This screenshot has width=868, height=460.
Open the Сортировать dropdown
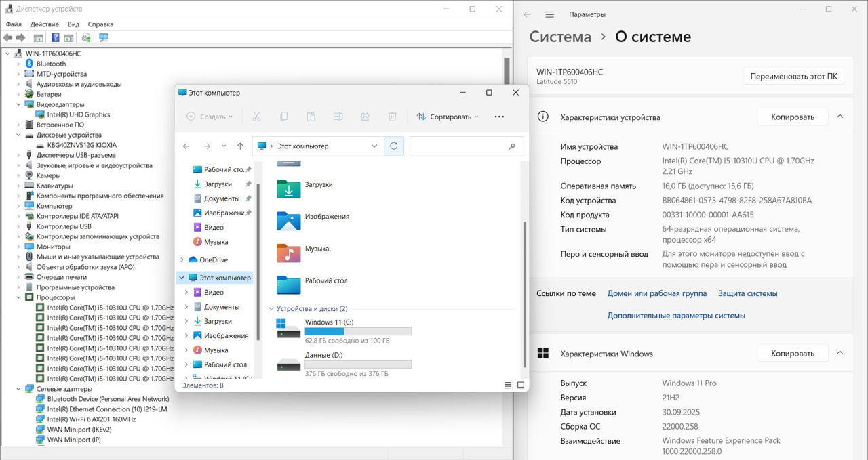(448, 117)
